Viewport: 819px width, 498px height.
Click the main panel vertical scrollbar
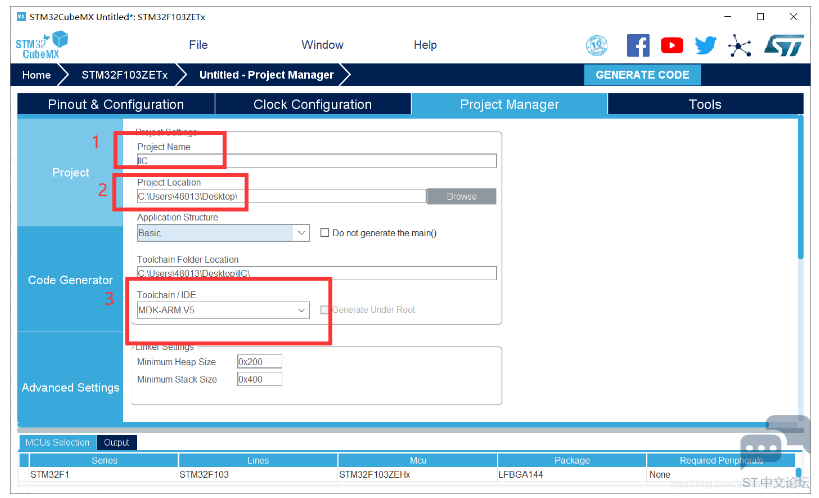pos(801,188)
